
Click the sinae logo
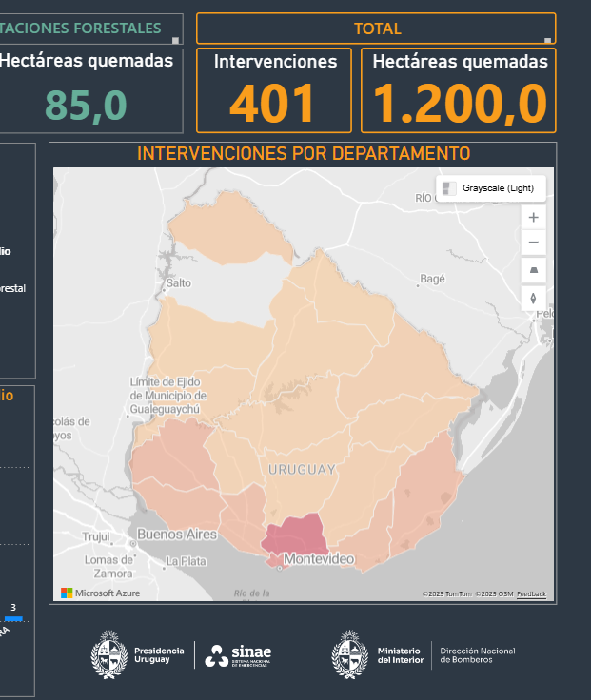click(x=239, y=654)
